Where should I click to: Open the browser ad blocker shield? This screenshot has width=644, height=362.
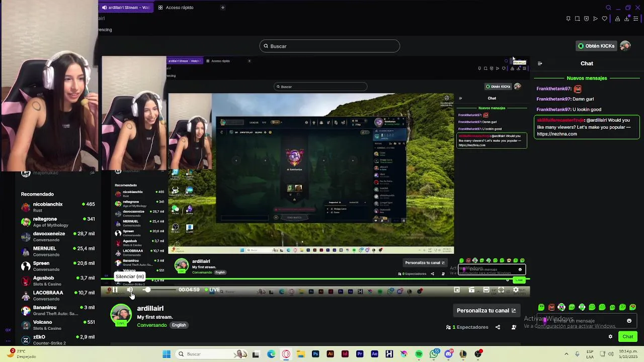pos(586,19)
